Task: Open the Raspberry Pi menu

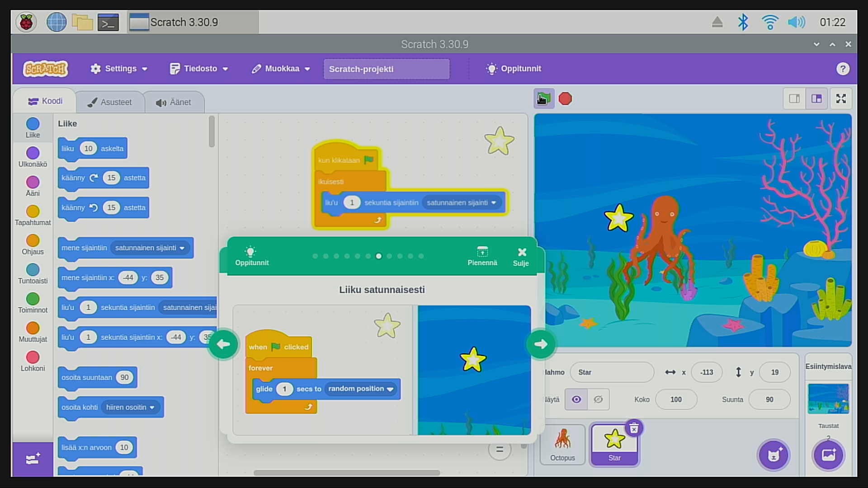Action: [x=26, y=22]
